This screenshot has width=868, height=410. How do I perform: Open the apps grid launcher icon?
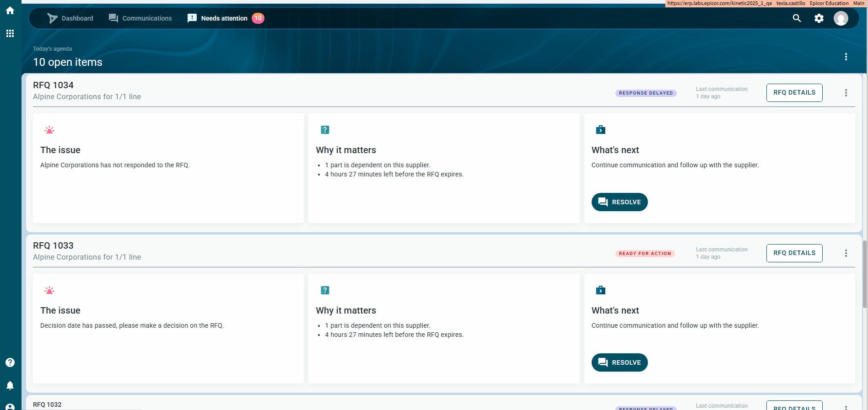(10, 33)
